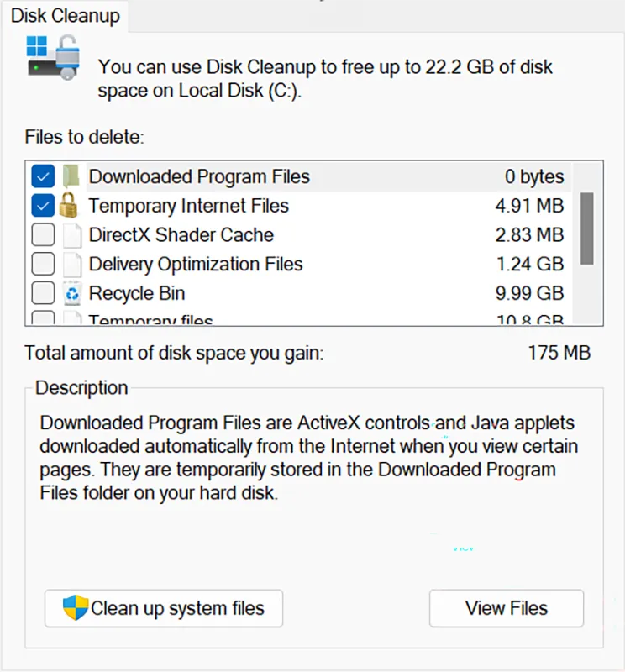Tick the Recycle Bin checkbox
The width and height of the screenshot is (625, 672).
pos(43,294)
